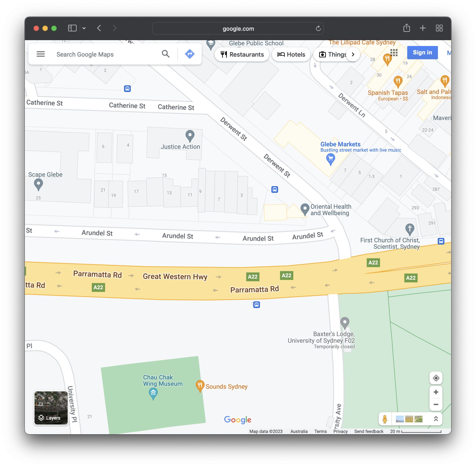
Task: Select the bus stop icon on Derwent St
Action: pos(274,189)
